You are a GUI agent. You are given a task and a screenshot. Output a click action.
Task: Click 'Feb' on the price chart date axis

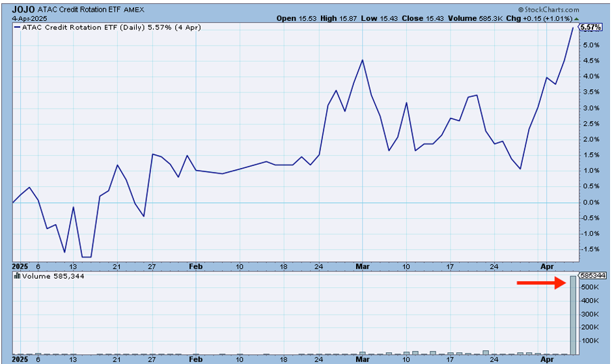(195, 266)
